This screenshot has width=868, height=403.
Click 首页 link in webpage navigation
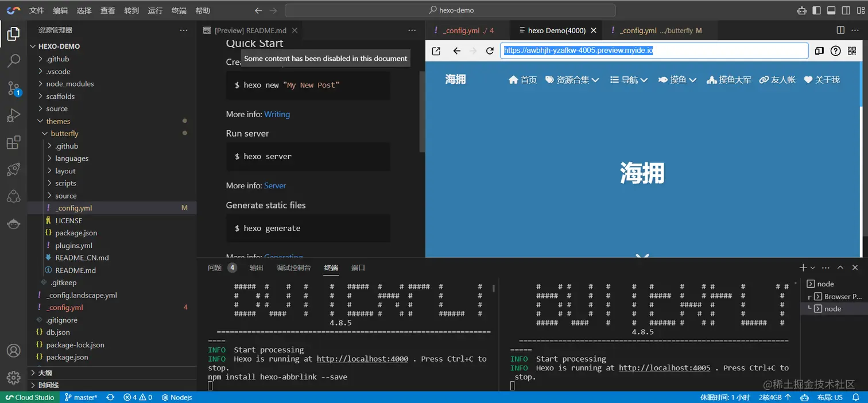523,80
